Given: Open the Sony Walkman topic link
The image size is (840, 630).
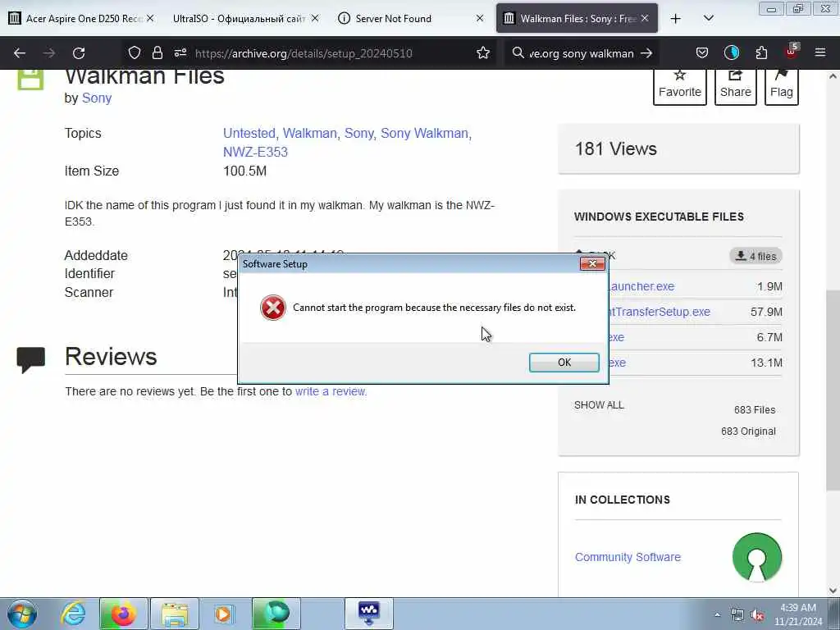Looking at the screenshot, I should (424, 133).
